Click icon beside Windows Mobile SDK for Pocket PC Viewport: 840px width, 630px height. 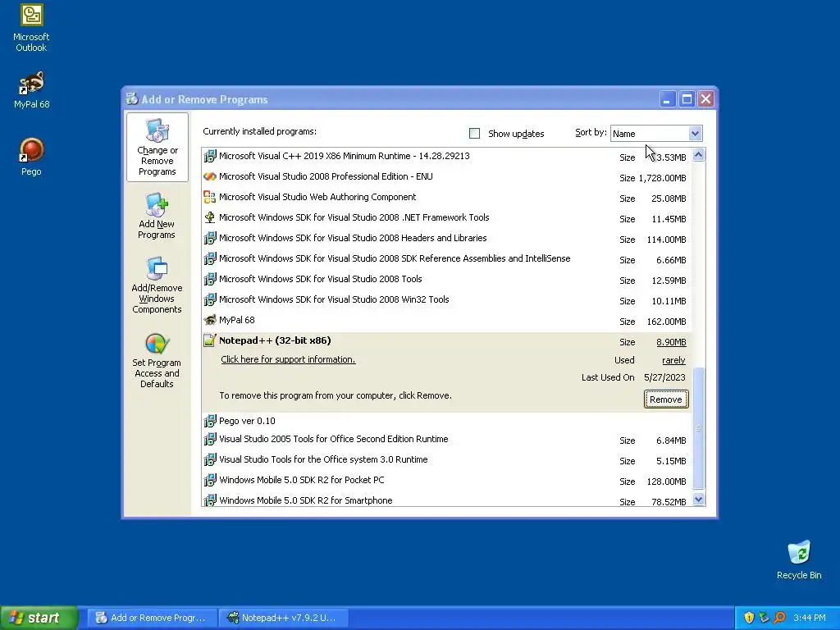click(x=210, y=481)
